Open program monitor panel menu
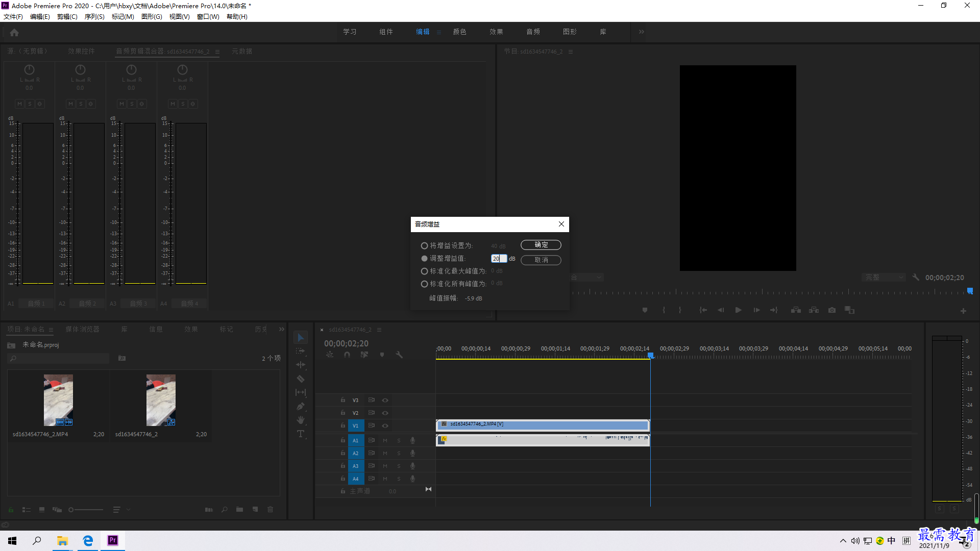 click(x=571, y=52)
